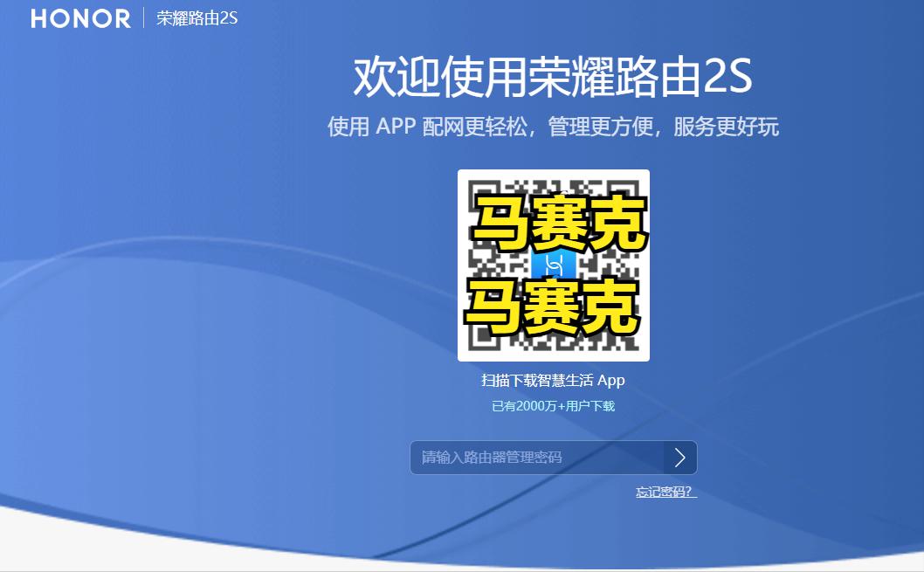Click the APP 配网更轻松 subtitle text
Image resolution: width=924 pixels, height=572 pixels.
tap(554, 127)
